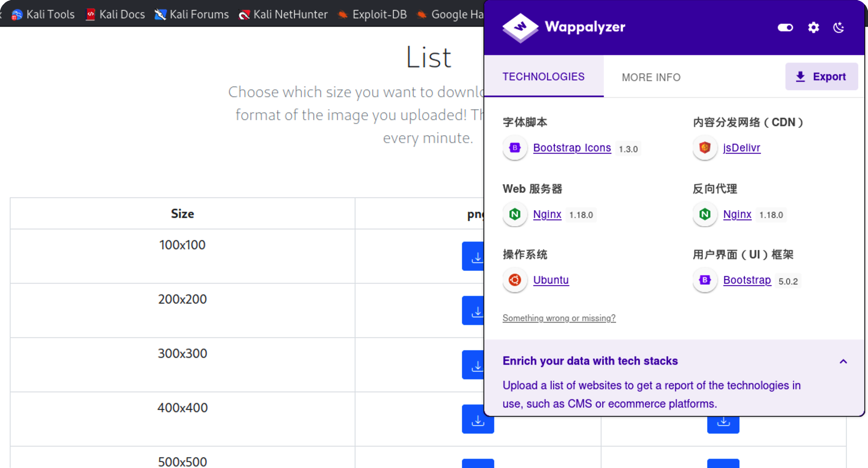Click the Bootstrap Icons logo icon
This screenshot has height=468, width=868.
point(515,148)
